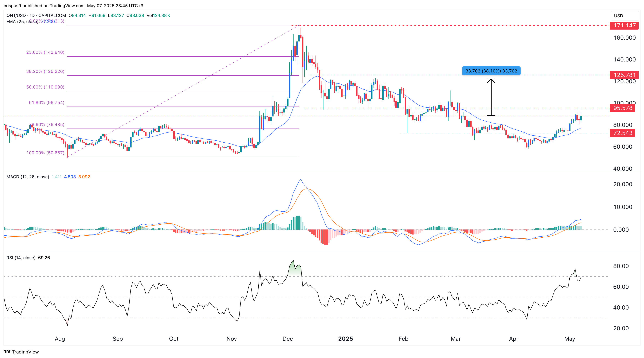Click the RSI value 69.26
The image size is (644, 358).
tap(44, 258)
